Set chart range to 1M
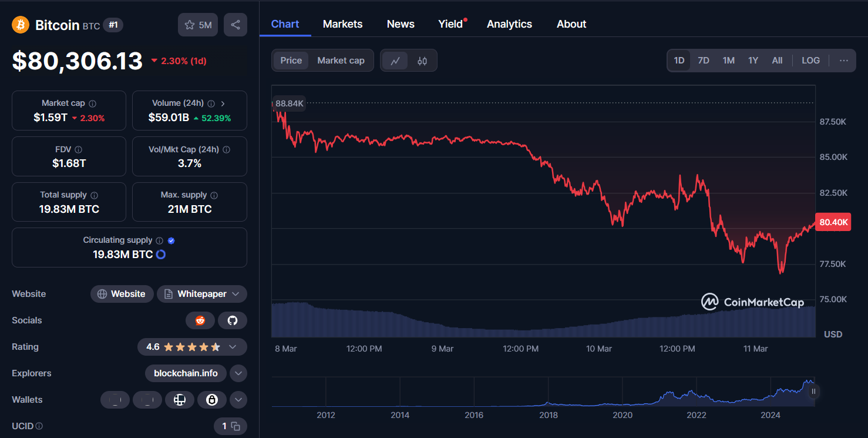This screenshot has width=868, height=438. (729, 61)
